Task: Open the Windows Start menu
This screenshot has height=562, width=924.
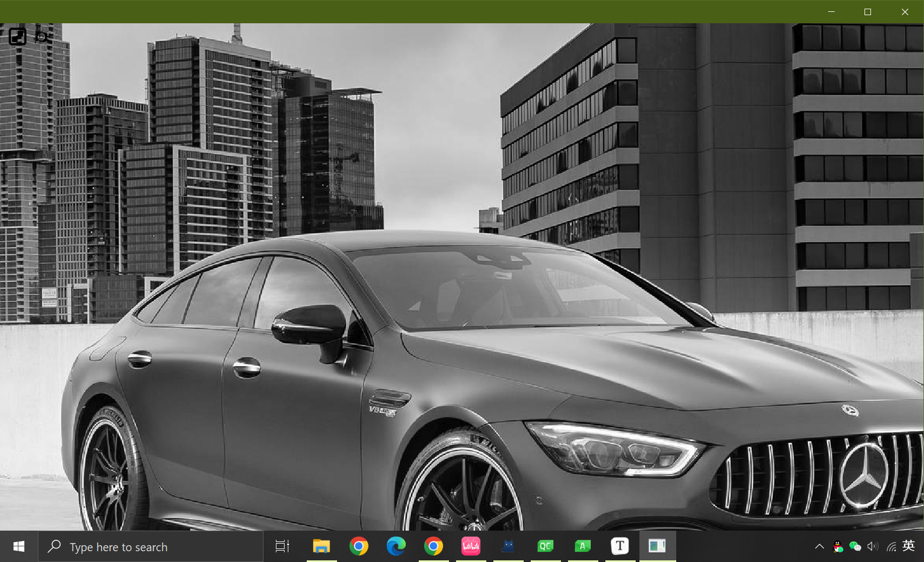Action: (19, 547)
